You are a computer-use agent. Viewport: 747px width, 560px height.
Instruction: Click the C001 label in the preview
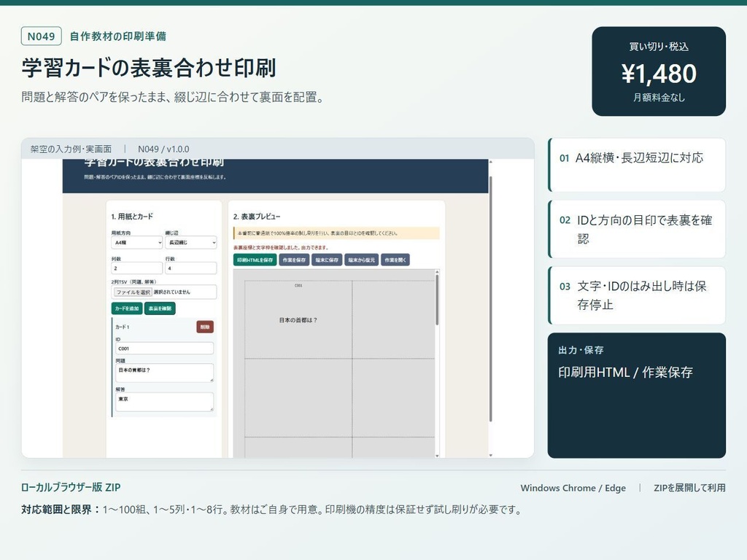(x=298, y=286)
